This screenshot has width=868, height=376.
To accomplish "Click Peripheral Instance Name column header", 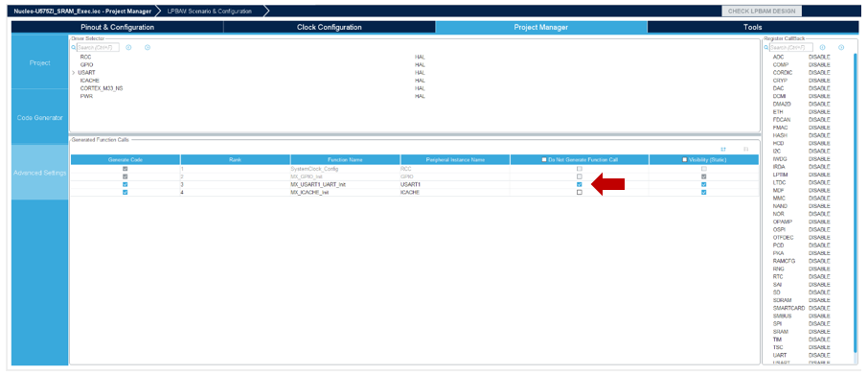I will 455,160.
